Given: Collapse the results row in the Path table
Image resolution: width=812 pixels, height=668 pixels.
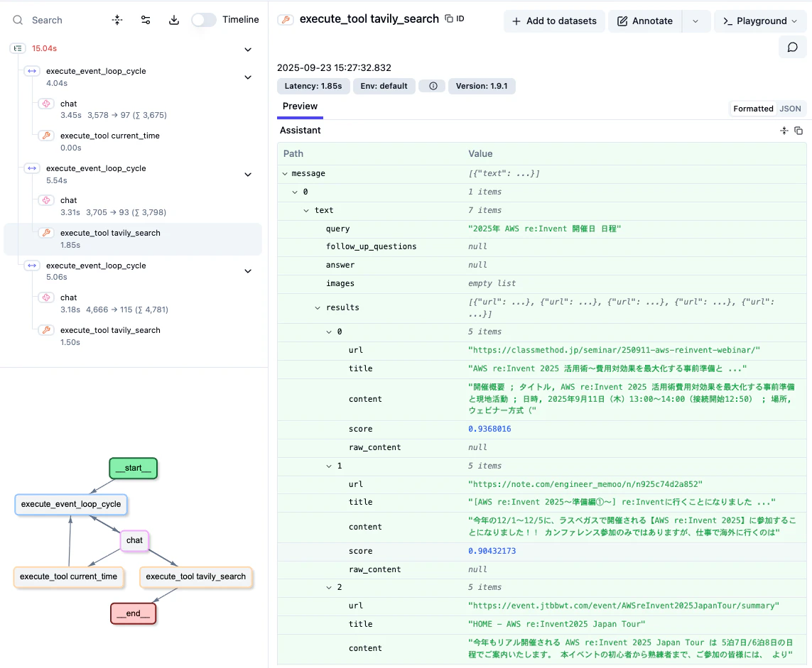Looking at the screenshot, I should click(318, 308).
